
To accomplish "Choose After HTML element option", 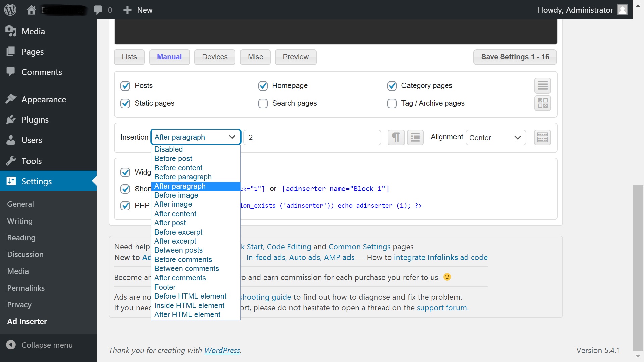I will [x=196, y=314].
